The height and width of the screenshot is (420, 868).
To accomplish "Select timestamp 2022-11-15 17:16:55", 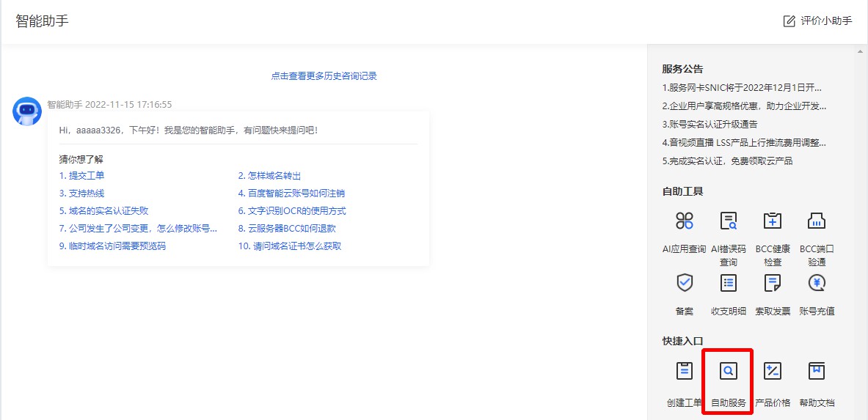I will [128, 105].
